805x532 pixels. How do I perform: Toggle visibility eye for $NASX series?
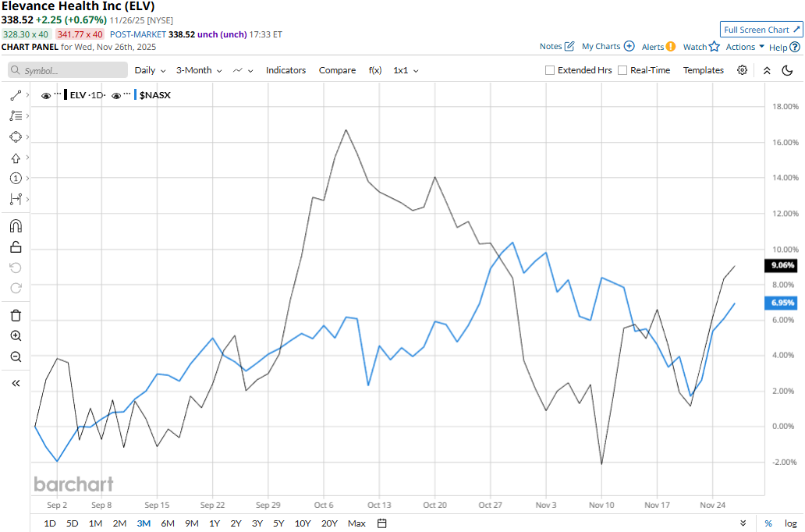(116, 95)
